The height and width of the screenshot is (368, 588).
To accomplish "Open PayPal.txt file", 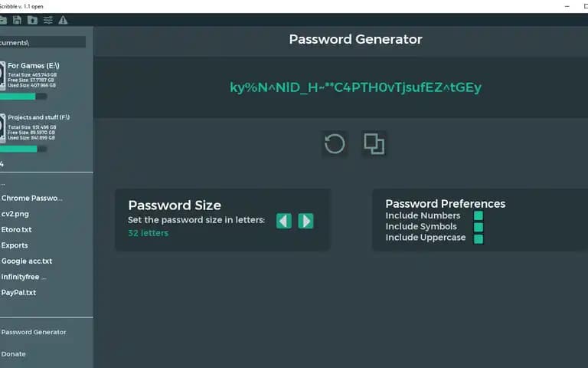I will click(18, 293).
